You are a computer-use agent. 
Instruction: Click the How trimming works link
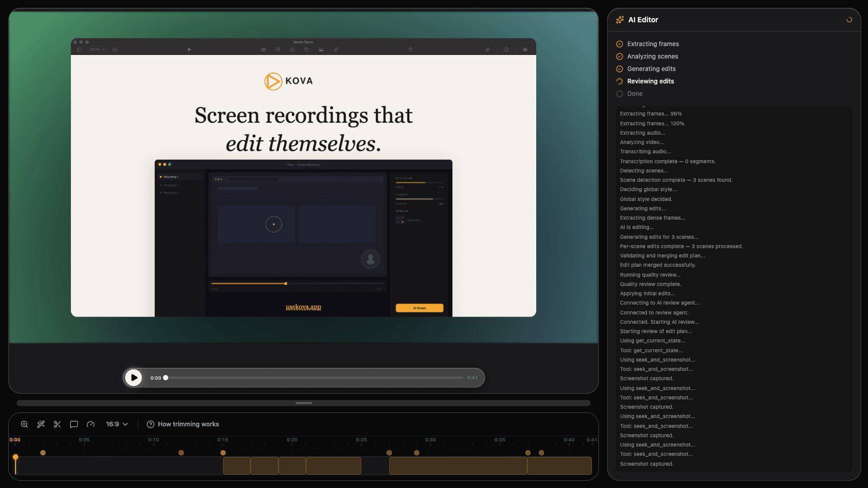click(x=188, y=424)
